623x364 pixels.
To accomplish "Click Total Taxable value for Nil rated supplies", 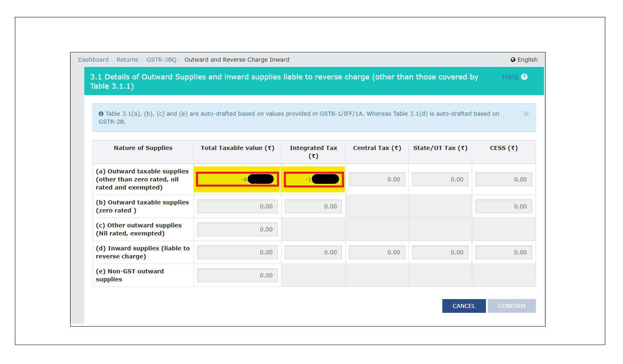I will point(237,229).
